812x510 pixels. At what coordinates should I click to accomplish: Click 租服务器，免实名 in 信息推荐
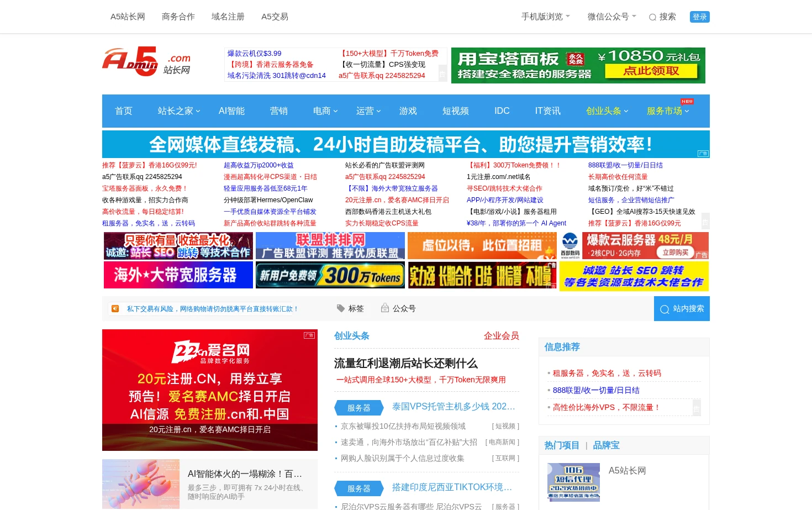[x=607, y=374]
